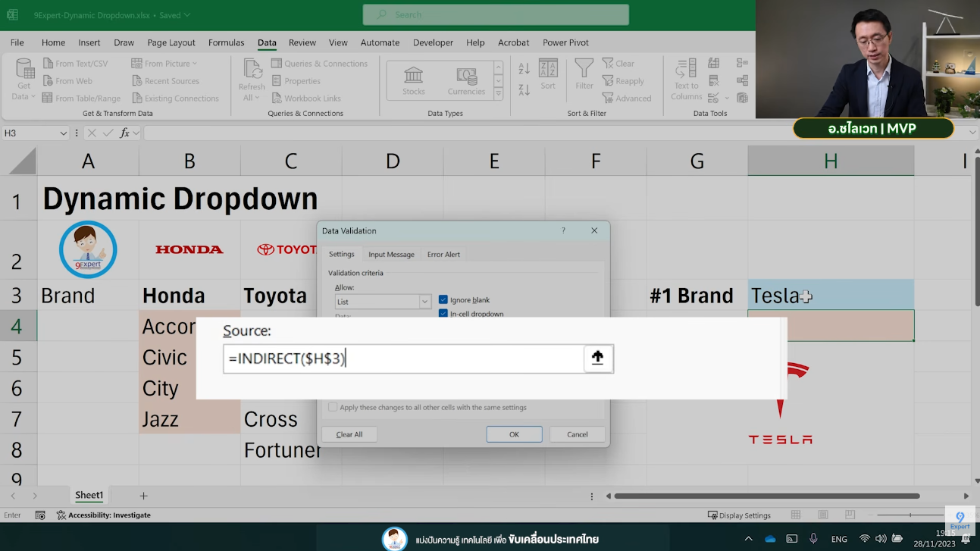
Task: Toggle the Filter funnel
Action: point(584,74)
